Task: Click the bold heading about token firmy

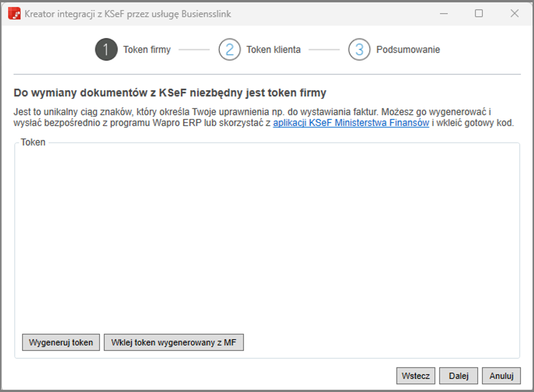Action: (x=170, y=93)
